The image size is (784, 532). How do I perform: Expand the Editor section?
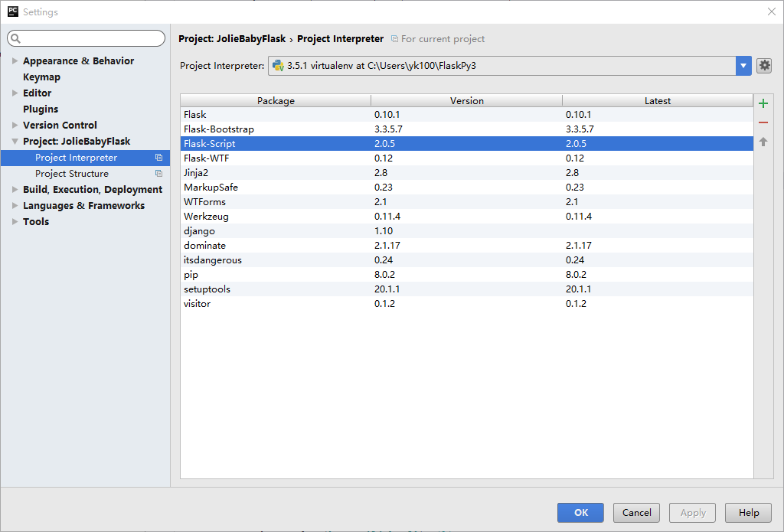pos(15,93)
